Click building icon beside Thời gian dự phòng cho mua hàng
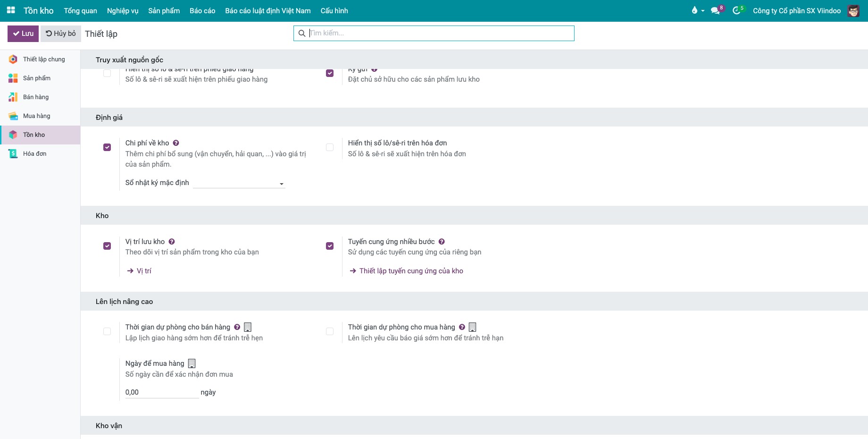This screenshot has width=868, height=439. [x=472, y=327]
